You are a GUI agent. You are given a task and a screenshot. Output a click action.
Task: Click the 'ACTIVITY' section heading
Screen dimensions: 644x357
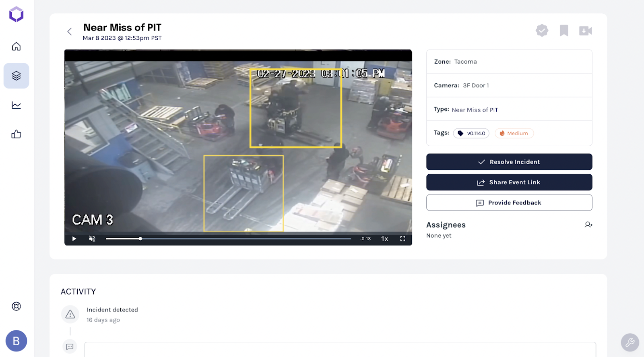click(78, 291)
